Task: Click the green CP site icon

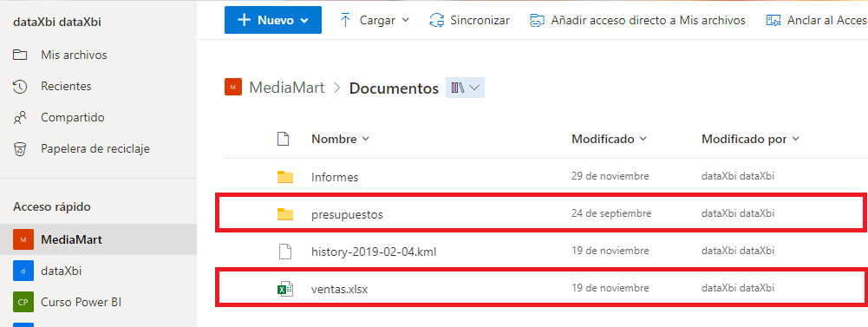Action: click(23, 302)
